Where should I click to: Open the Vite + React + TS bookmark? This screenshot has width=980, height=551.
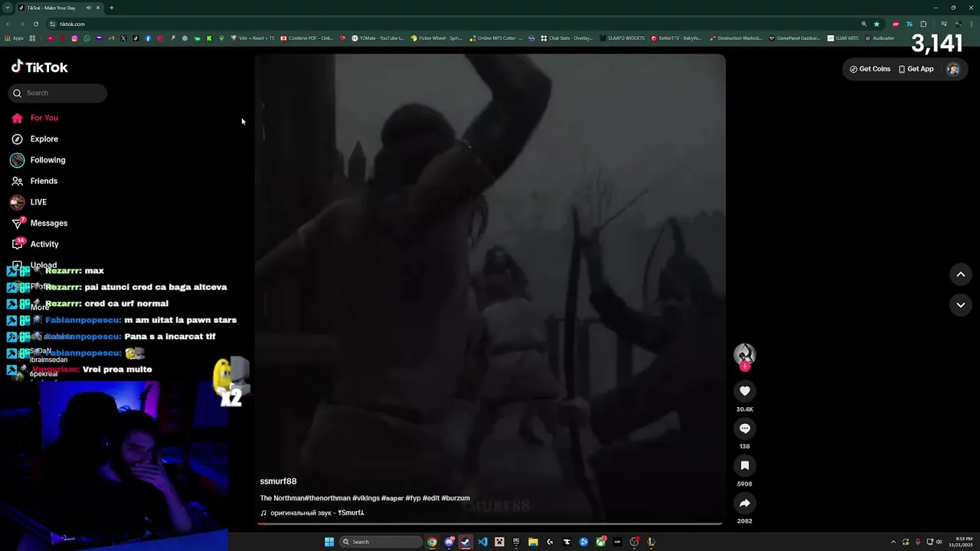253,38
